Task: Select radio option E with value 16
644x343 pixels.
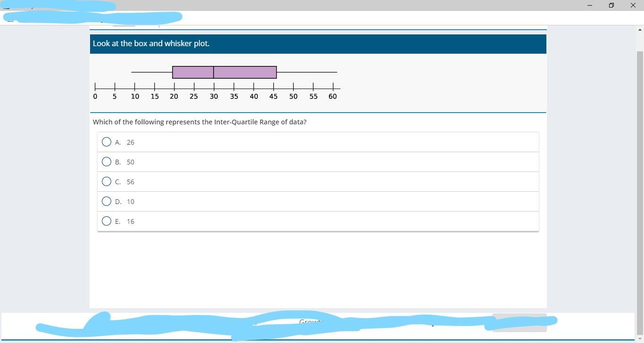Action: tap(107, 221)
